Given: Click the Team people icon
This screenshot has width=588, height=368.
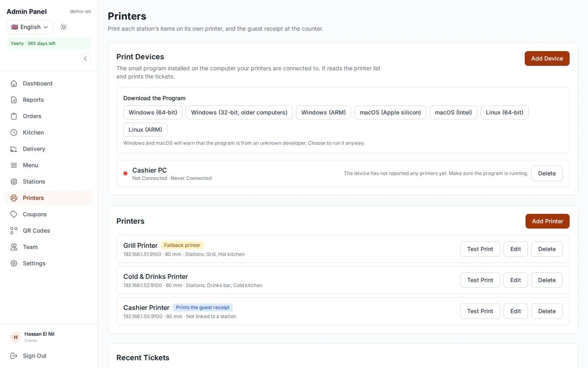Looking at the screenshot, I should point(14,247).
